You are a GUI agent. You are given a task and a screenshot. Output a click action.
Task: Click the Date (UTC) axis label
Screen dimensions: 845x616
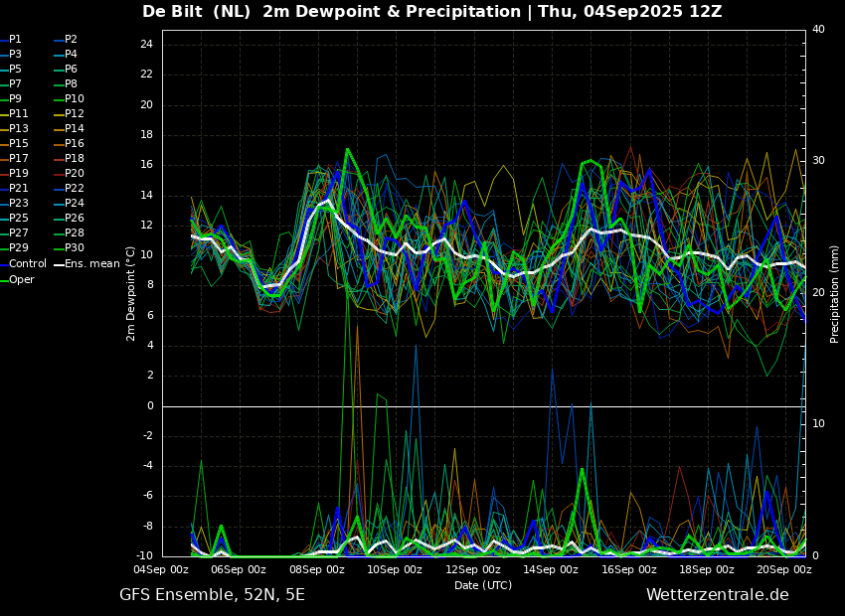[x=483, y=585]
